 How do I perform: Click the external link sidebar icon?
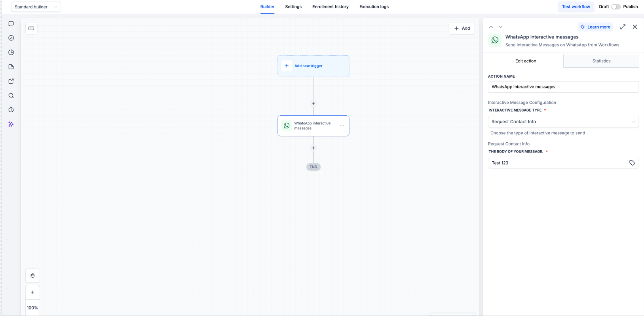(x=11, y=81)
